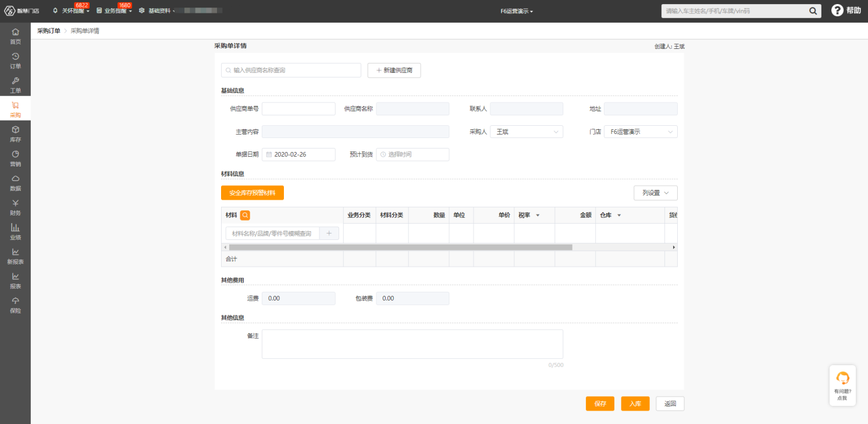Click the 保存 save button

(600, 404)
